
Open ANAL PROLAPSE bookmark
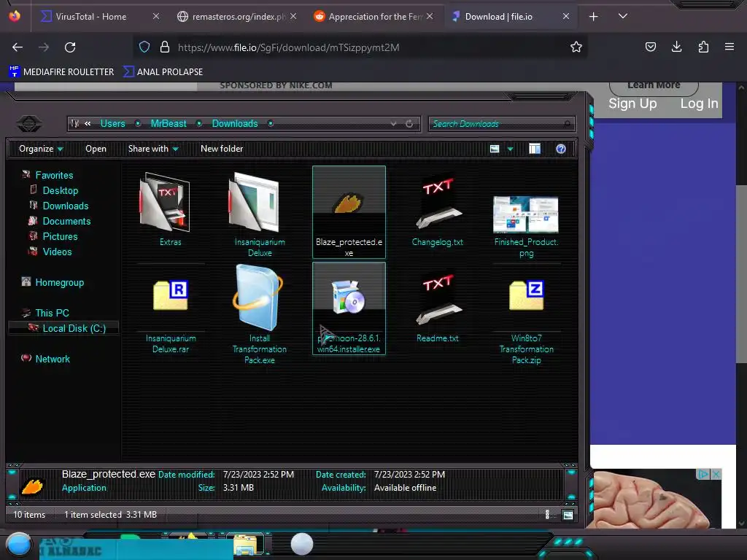[x=163, y=72]
